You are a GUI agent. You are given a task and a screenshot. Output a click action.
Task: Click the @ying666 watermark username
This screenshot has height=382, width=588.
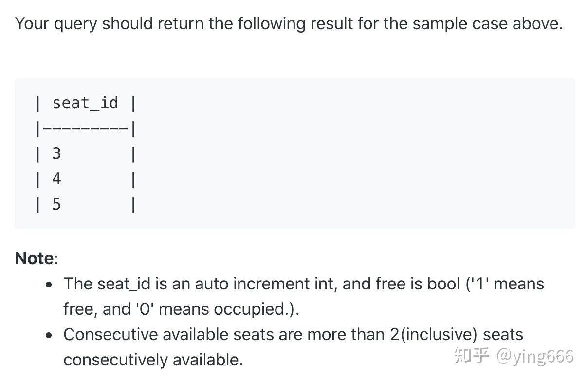tap(535, 356)
